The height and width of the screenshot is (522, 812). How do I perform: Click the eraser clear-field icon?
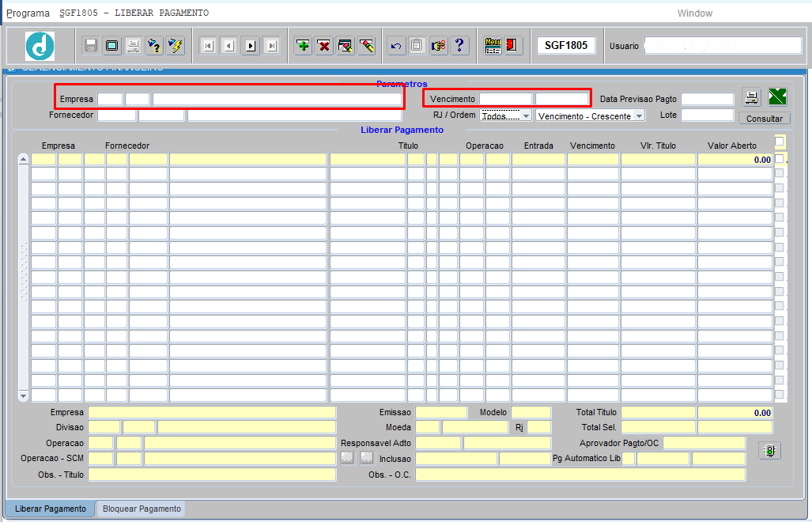(x=367, y=46)
